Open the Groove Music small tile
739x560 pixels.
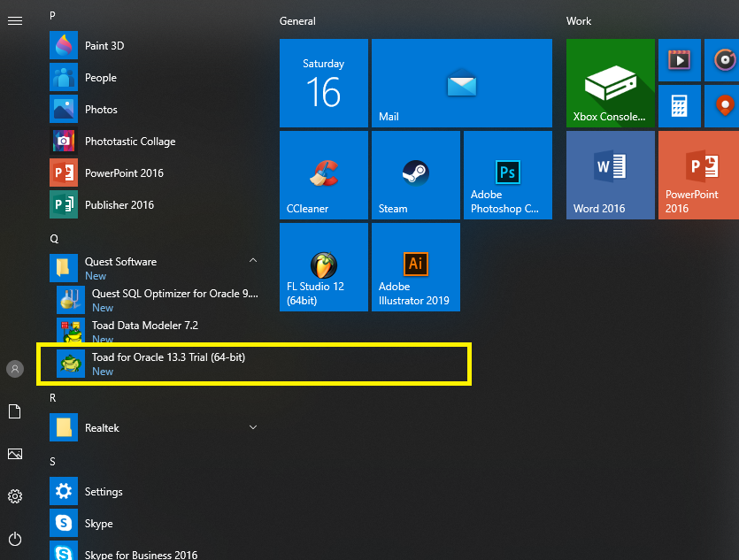click(721, 60)
